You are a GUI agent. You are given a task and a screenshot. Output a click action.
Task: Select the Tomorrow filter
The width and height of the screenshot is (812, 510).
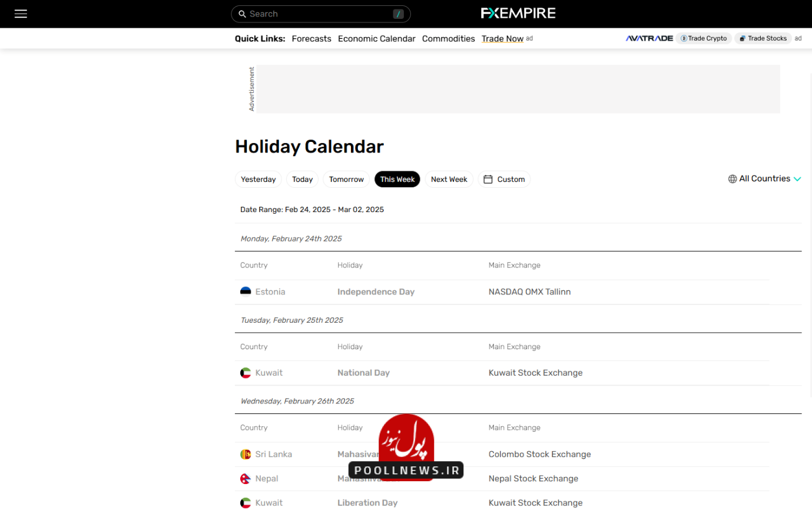point(346,179)
